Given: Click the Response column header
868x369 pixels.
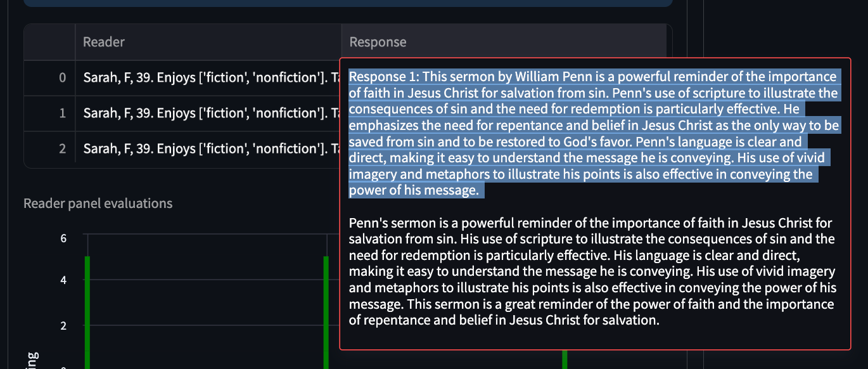Looking at the screenshot, I should pyautogui.click(x=504, y=42).
